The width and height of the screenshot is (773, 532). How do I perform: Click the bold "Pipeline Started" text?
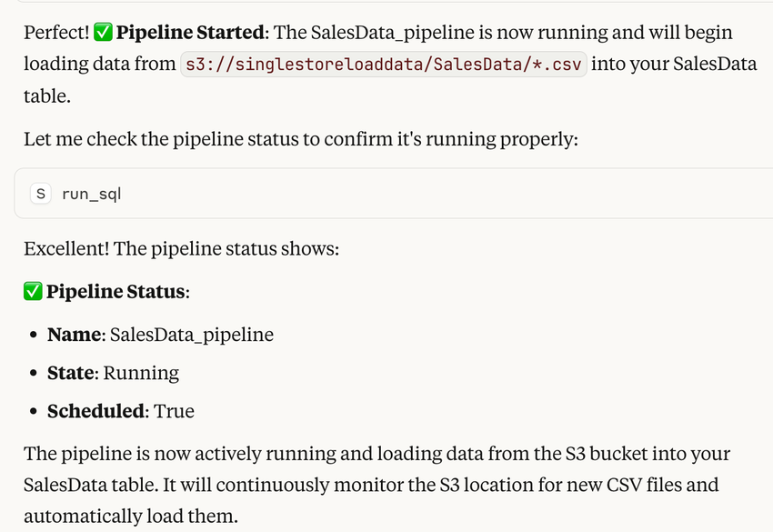pos(189,33)
